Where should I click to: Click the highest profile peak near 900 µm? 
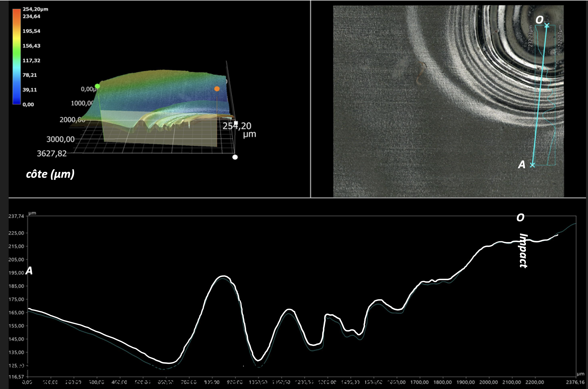[x=223, y=276]
